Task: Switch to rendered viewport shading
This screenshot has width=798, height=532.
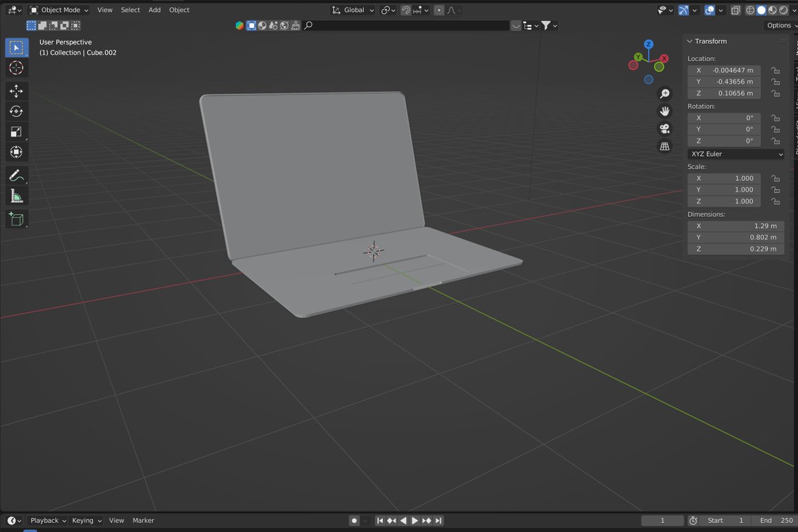Action: 783,10
